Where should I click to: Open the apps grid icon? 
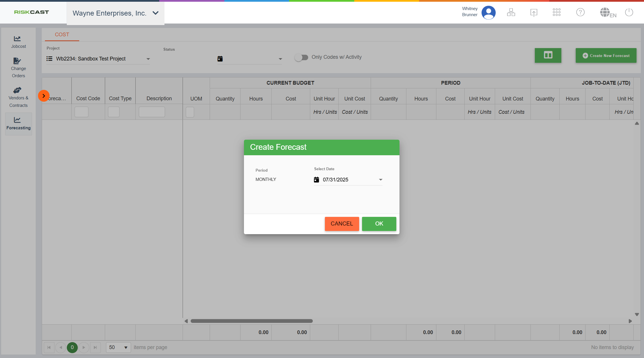(x=556, y=12)
